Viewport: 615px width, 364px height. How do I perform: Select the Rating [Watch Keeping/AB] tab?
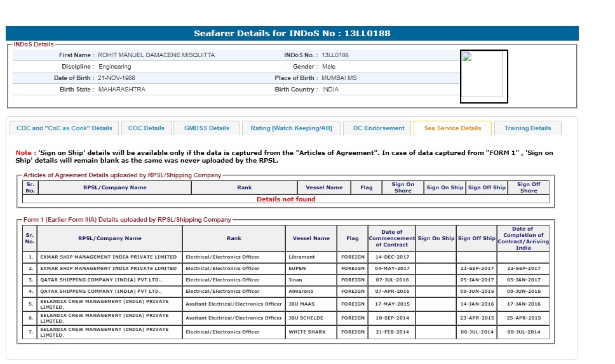291,128
